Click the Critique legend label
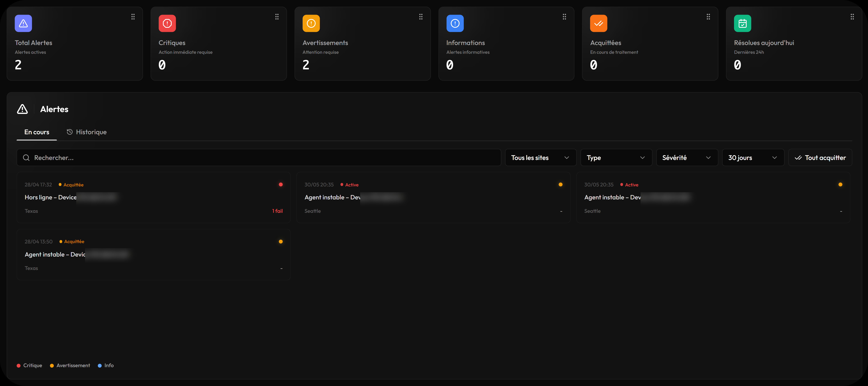Screen dimensions: 868x386 33,365
